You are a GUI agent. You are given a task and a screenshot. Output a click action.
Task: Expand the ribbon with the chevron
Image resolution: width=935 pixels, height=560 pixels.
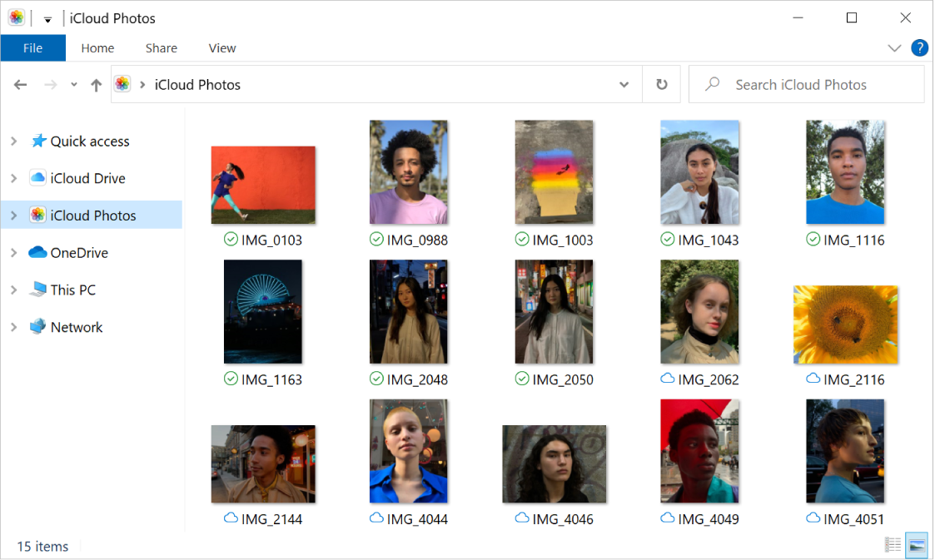click(x=894, y=47)
